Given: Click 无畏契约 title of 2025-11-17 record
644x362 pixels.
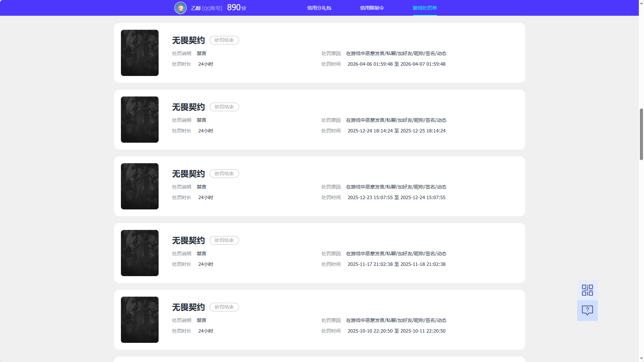Looking at the screenshot, I should coord(188,241).
